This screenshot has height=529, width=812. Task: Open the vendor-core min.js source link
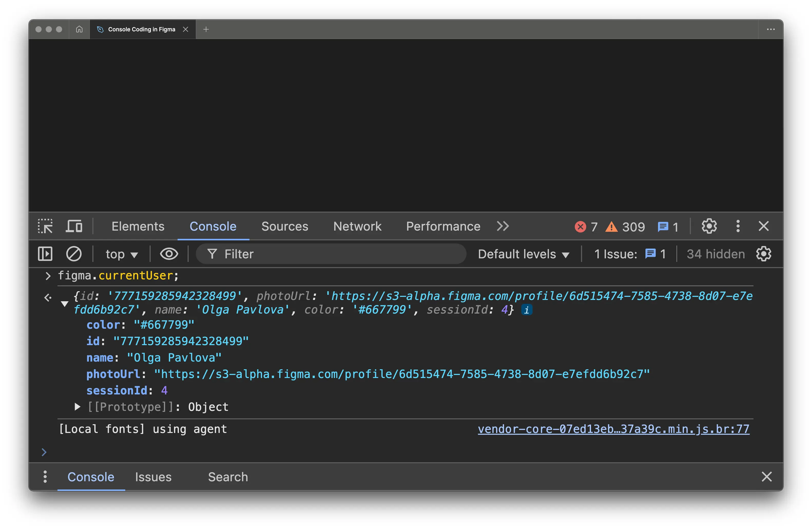(x=613, y=429)
